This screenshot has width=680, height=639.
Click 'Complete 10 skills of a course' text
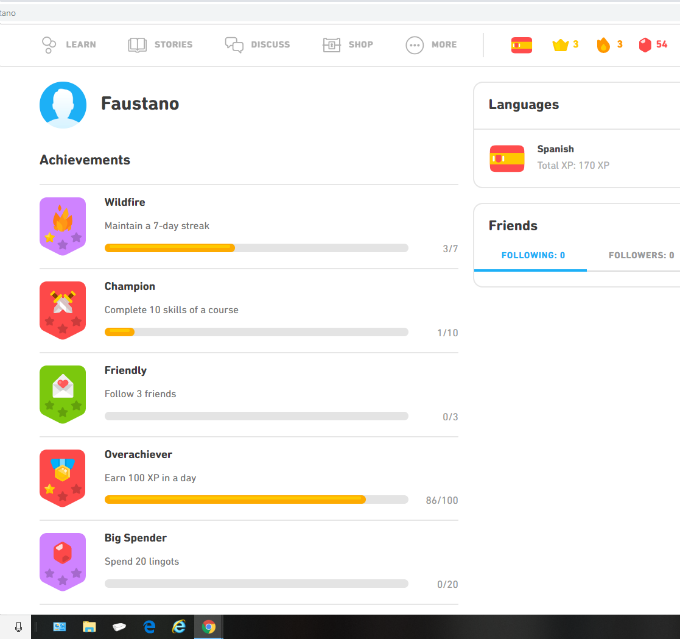[x=171, y=310]
